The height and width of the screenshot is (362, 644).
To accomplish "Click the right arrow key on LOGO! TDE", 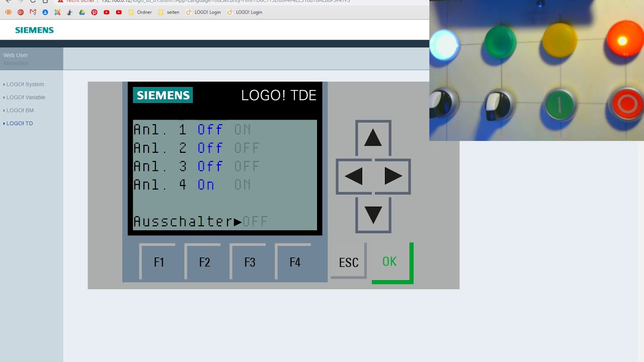I will click(x=393, y=176).
